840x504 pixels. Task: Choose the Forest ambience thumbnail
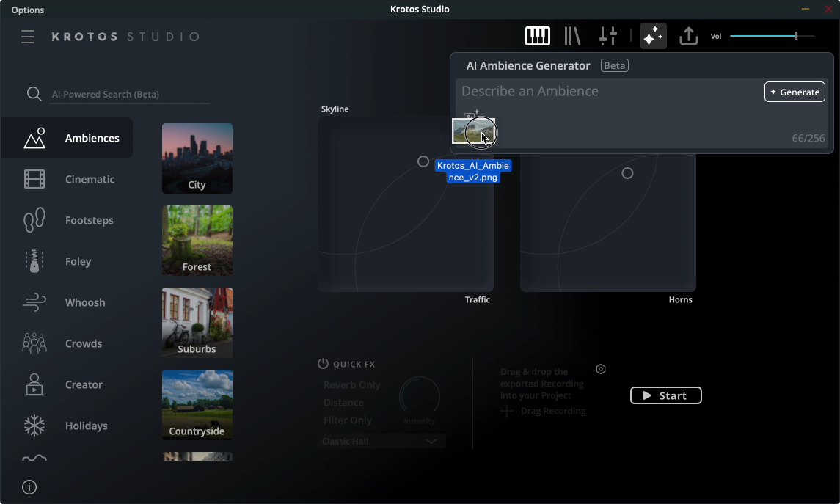click(197, 241)
